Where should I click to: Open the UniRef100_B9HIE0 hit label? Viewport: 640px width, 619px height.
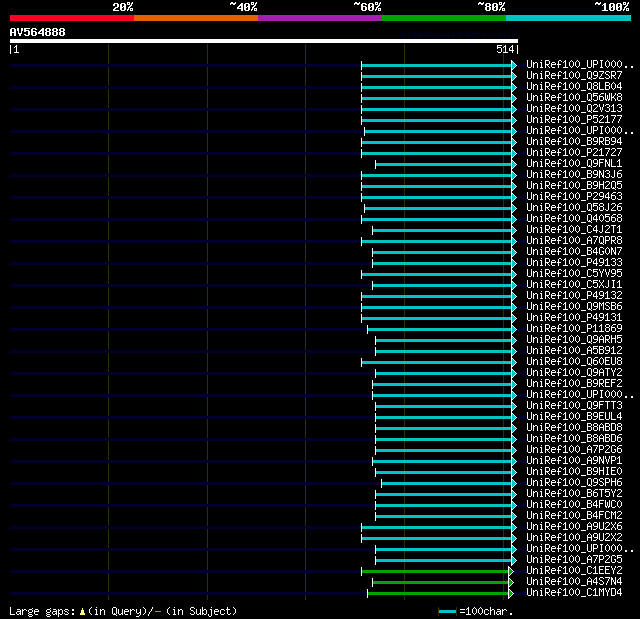(574, 472)
